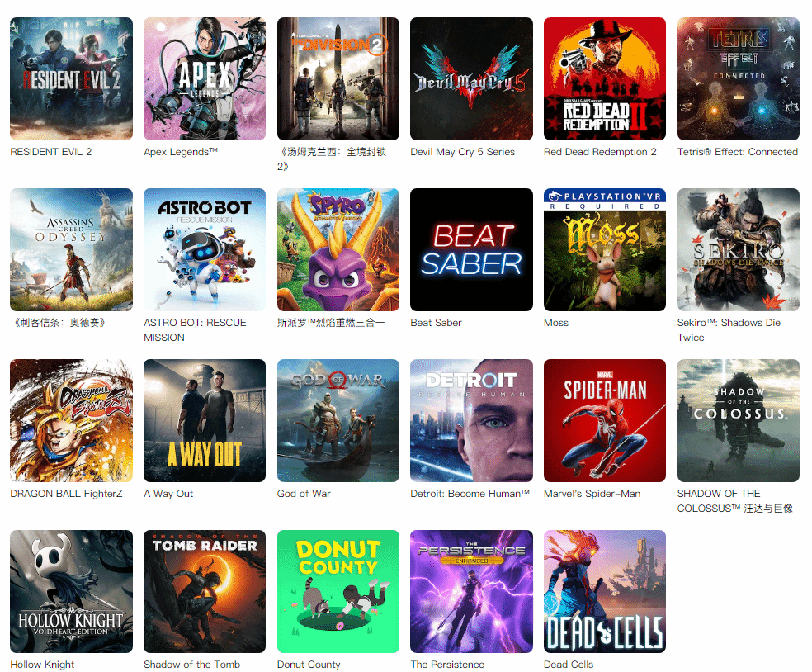Image resolution: width=812 pixels, height=672 pixels.
Task: Open the Hollow Knight Voidheart Edition cover
Action: pyautogui.click(x=72, y=591)
